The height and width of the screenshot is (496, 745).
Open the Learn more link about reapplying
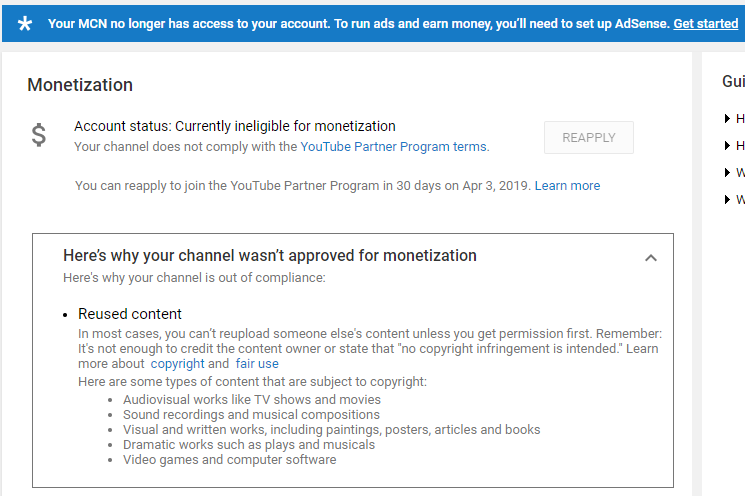pos(567,185)
